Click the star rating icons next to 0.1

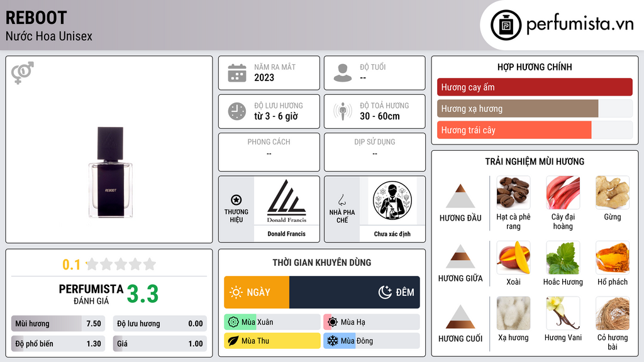click(121, 264)
